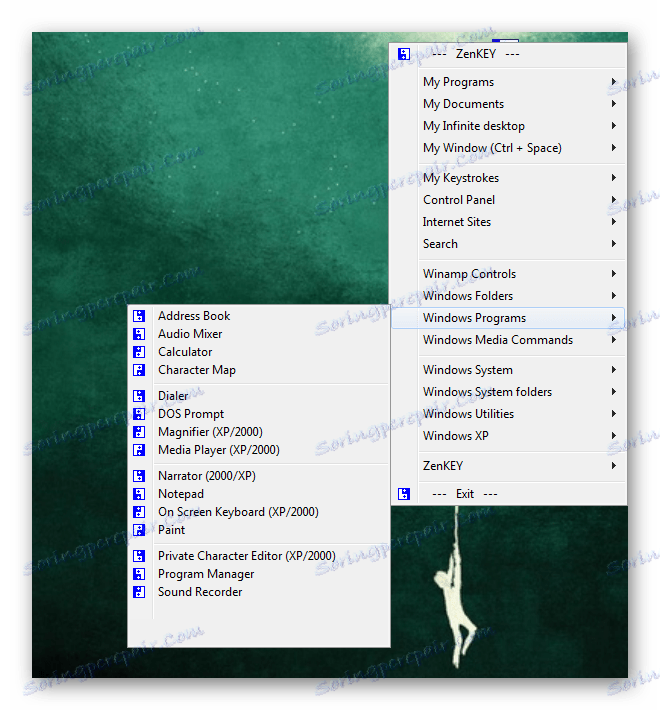The image size is (660, 710).
Task: Click the icon beside Character Map
Action: [x=139, y=370]
